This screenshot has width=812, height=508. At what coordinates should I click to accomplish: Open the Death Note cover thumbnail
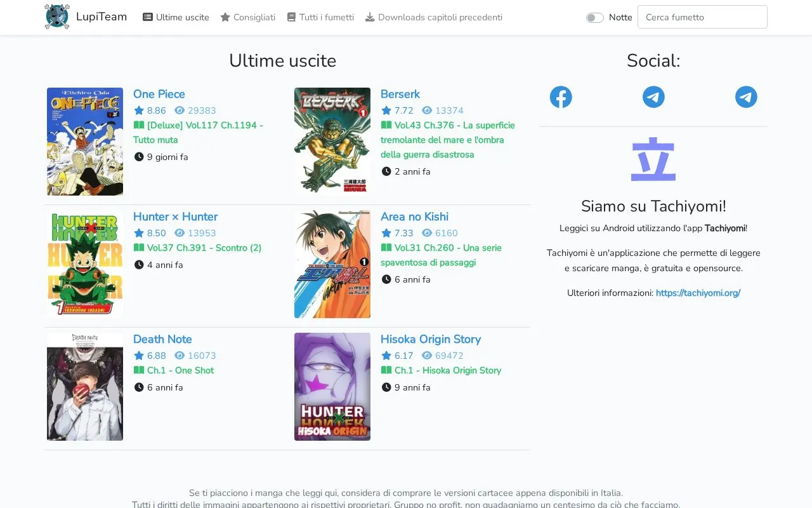85,387
